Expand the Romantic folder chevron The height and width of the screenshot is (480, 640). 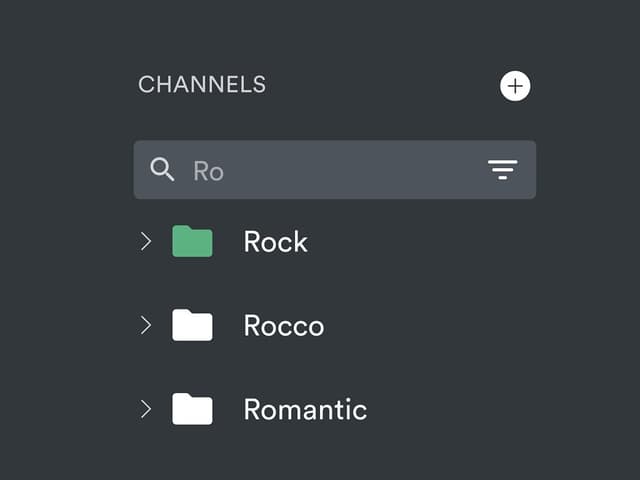(x=146, y=409)
